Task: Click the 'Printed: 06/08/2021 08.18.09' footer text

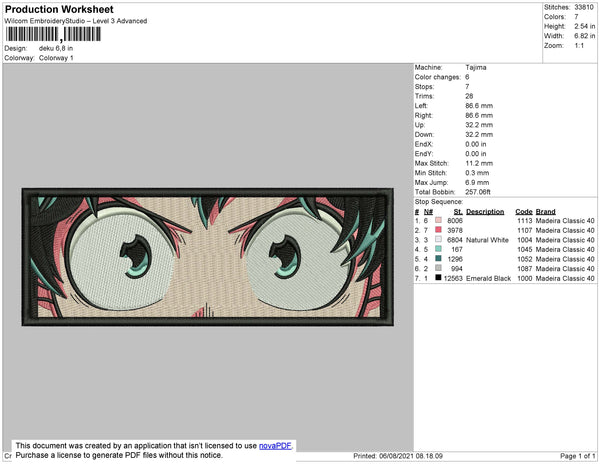Action: click(398, 456)
